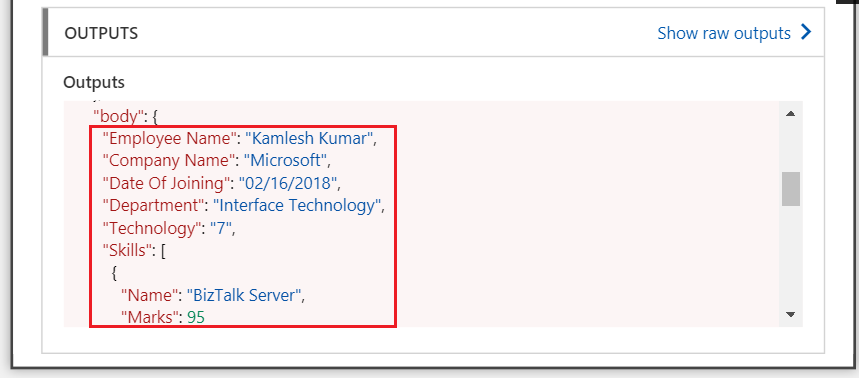Click the Outputs vertical scrollbar thumb
The width and height of the screenshot is (859, 378).
click(x=791, y=189)
